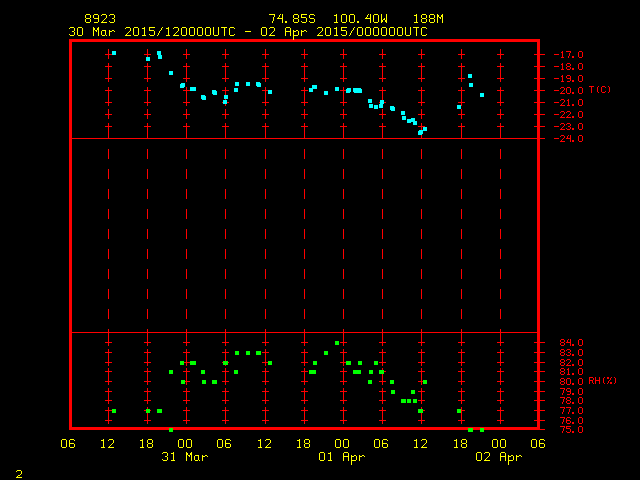Click the 77.0 humidity axis value
This screenshot has width=640, height=480.
571,411
